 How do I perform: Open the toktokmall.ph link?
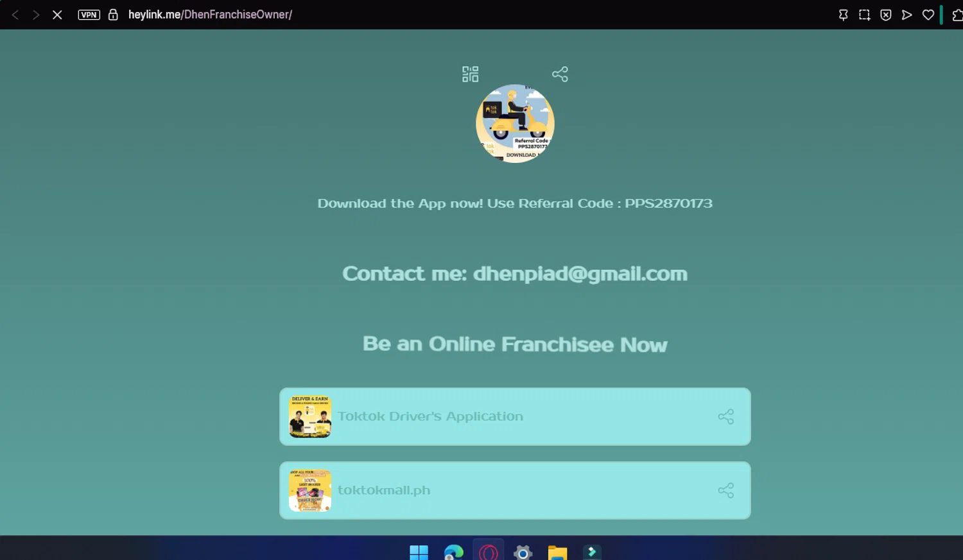coord(515,490)
